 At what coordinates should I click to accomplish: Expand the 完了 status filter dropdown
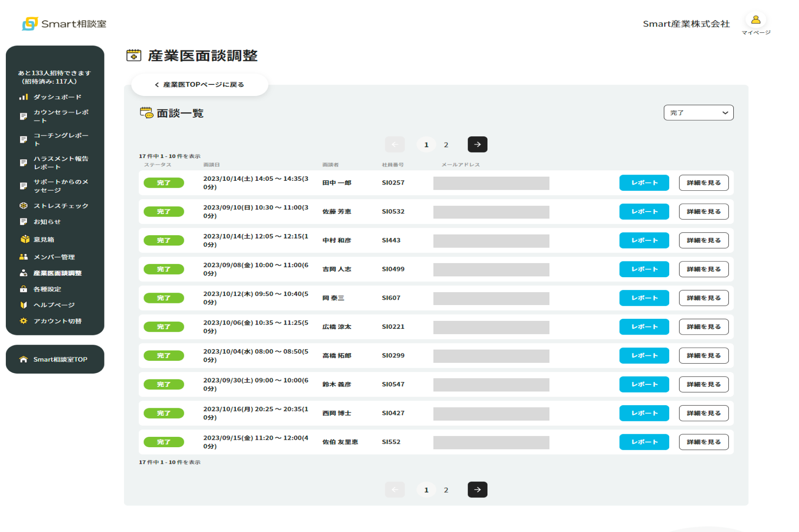(698, 113)
